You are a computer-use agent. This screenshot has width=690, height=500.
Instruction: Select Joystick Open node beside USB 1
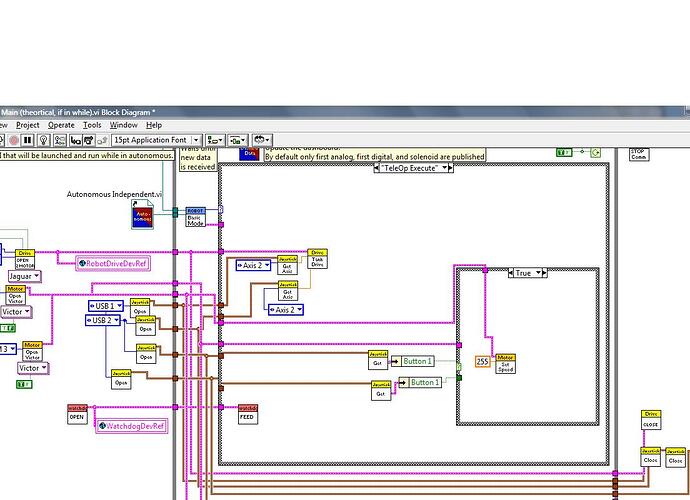click(140, 308)
